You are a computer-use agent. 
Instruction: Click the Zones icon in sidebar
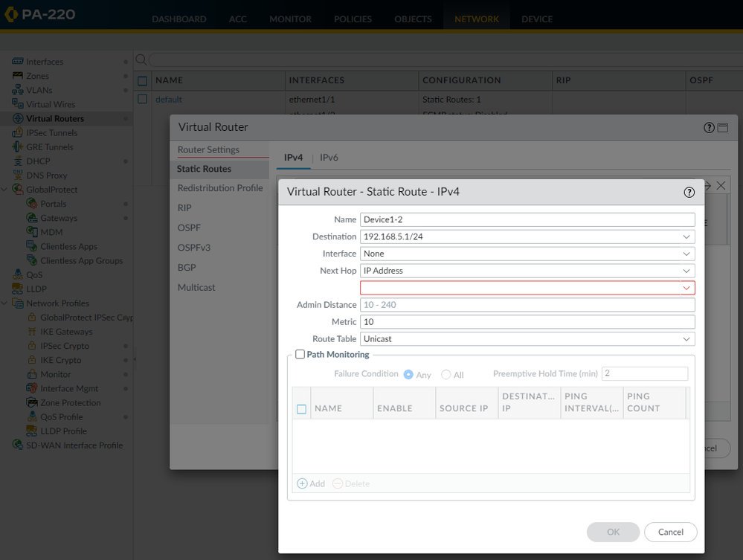(18, 76)
